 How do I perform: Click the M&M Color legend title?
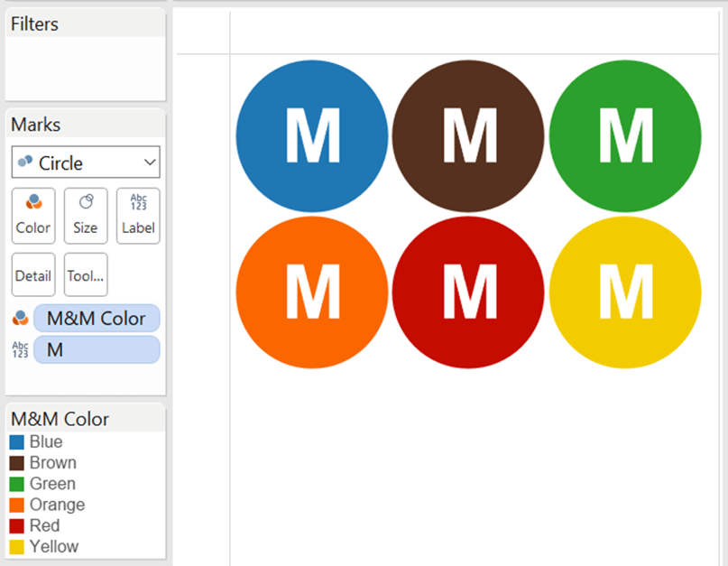coord(59,419)
